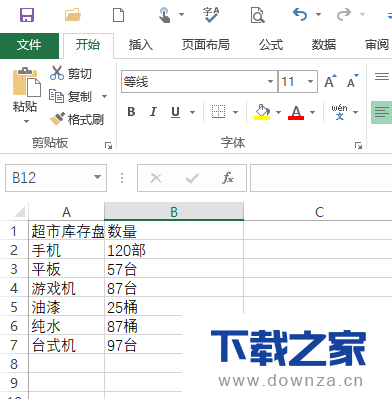Expand the underline style dropdown arrow
This screenshot has width=392, height=399.
(192, 112)
